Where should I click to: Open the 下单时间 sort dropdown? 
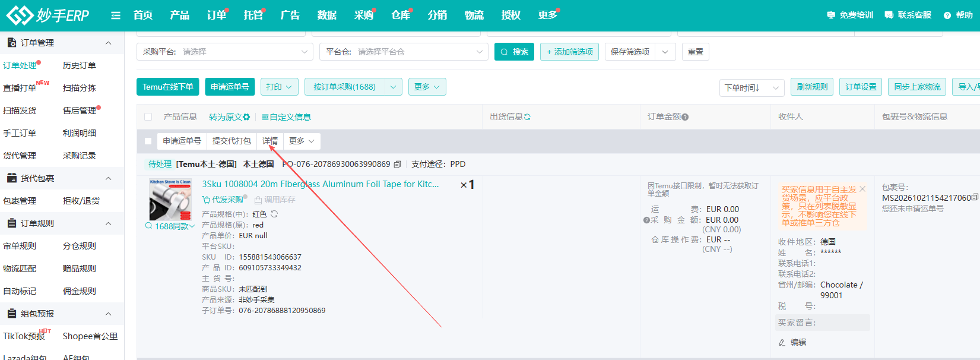(x=751, y=88)
